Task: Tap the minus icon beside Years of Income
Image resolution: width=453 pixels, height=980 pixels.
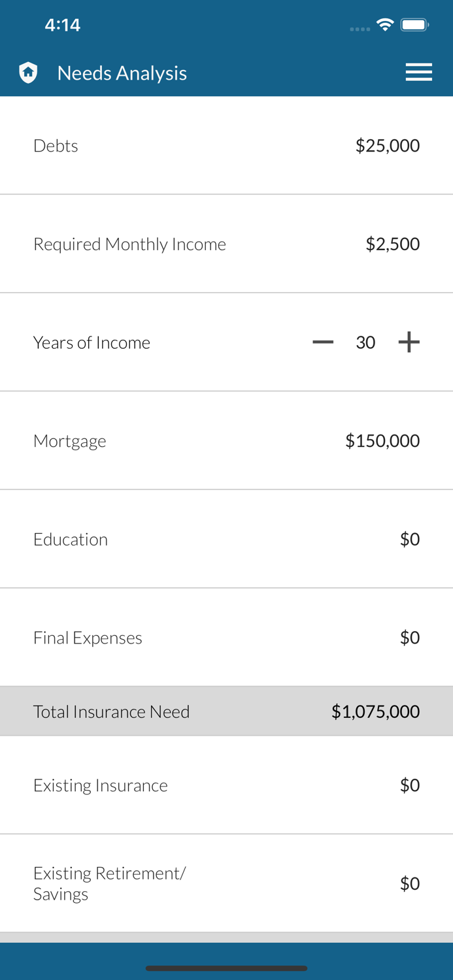Action: pos(322,342)
